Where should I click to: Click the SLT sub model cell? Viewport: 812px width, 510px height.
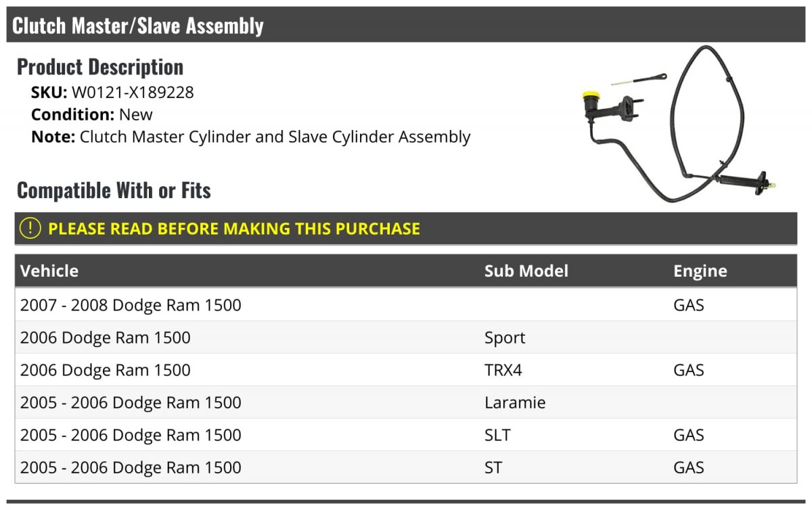[497, 435]
